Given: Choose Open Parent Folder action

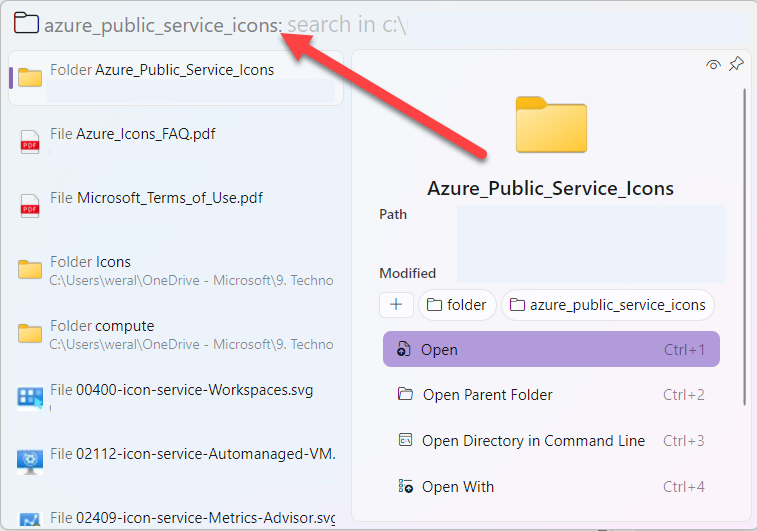Looking at the screenshot, I should (x=551, y=394).
